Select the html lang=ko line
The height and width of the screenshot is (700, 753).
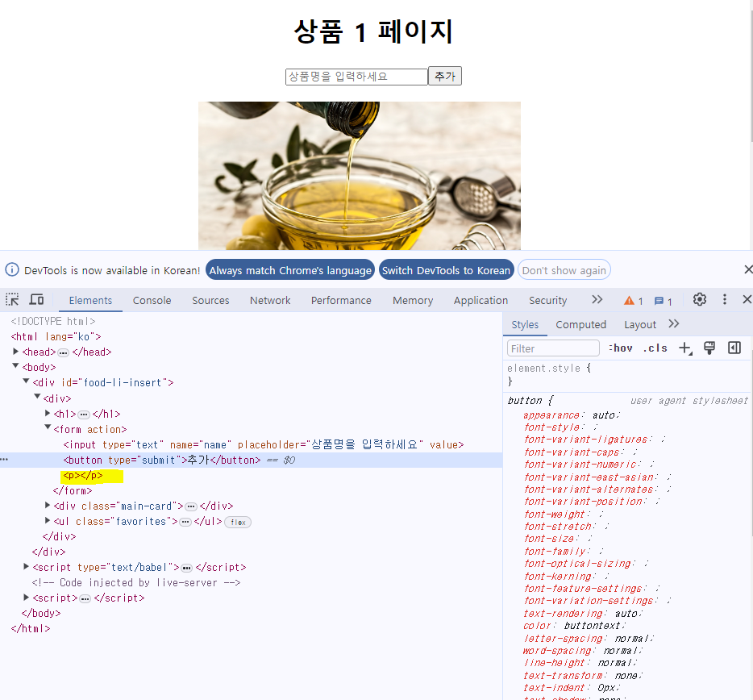56,336
